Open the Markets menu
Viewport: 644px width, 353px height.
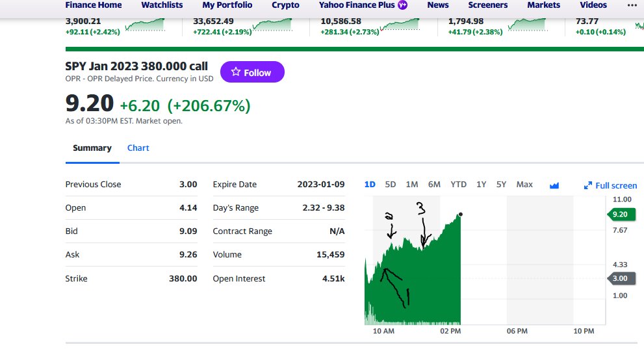544,5
